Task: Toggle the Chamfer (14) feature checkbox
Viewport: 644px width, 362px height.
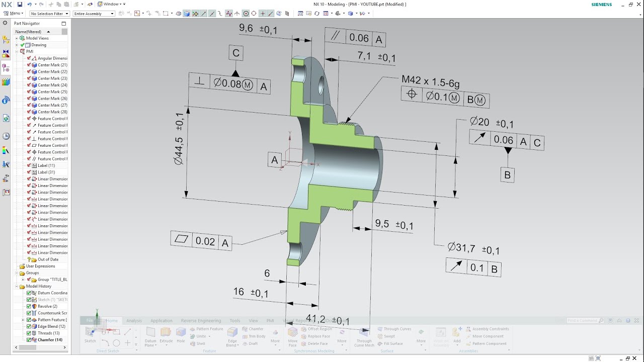Action: (29, 340)
